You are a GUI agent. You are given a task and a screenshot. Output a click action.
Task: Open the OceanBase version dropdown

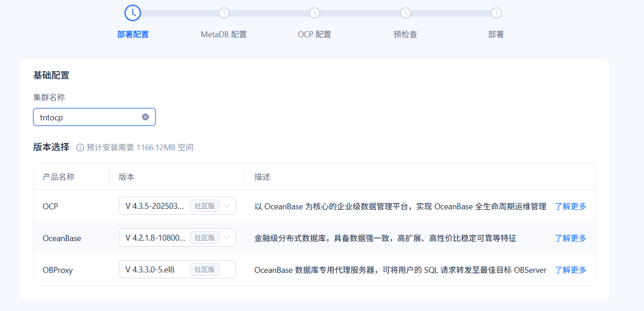177,237
